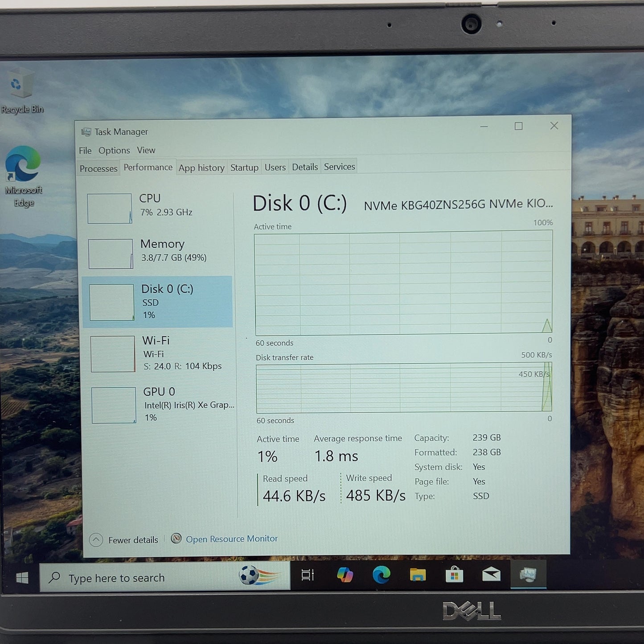Viewport: 644px width, 644px height.
Task: Click the Resource Monitor icon
Action: point(176,538)
